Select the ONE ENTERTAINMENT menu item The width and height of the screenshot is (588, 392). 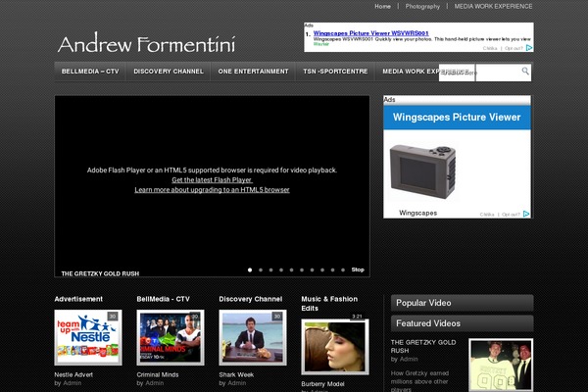(x=253, y=72)
